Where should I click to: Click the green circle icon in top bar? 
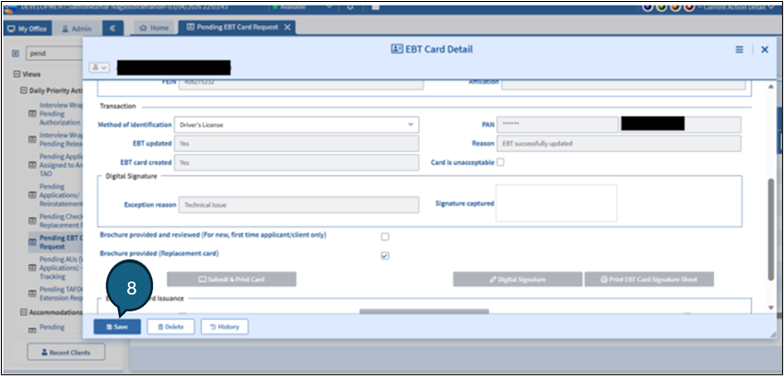662,7
